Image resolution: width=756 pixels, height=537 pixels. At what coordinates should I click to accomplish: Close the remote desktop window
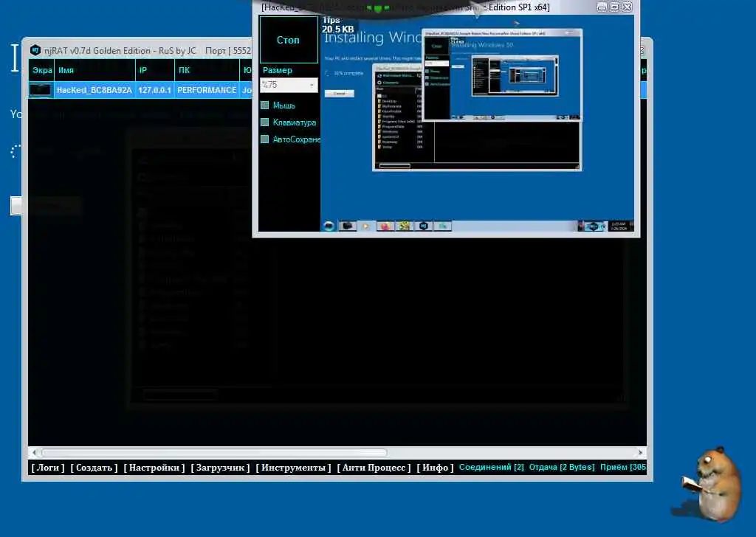coord(627,7)
